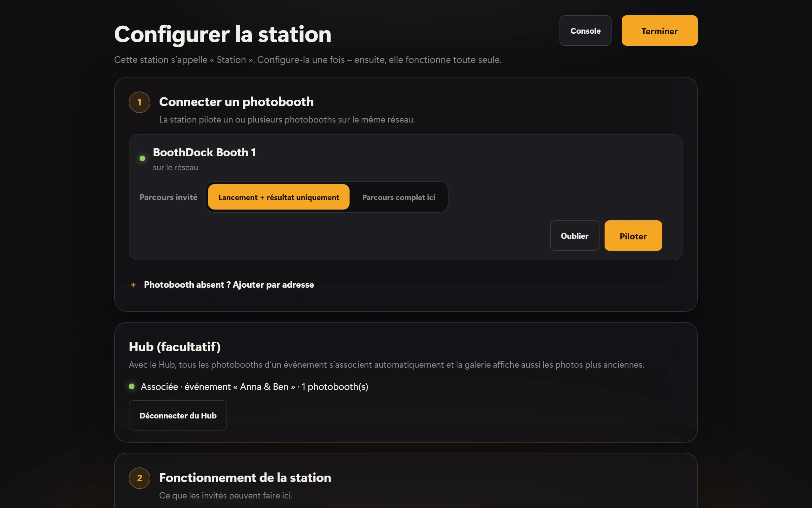The height and width of the screenshot is (508, 812).
Task: Forget BoothDock Booth 1 with Oublier
Action: click(x=574, y=236)
